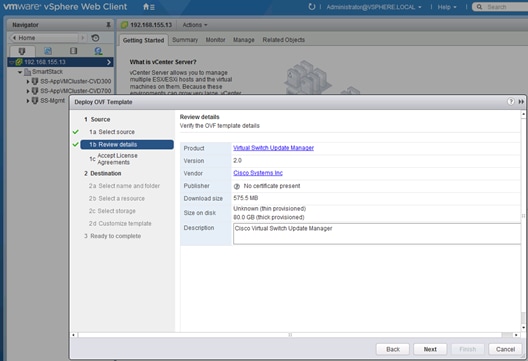Click the vCenter icon next to 192.168.155.13 title

point(124,25)
